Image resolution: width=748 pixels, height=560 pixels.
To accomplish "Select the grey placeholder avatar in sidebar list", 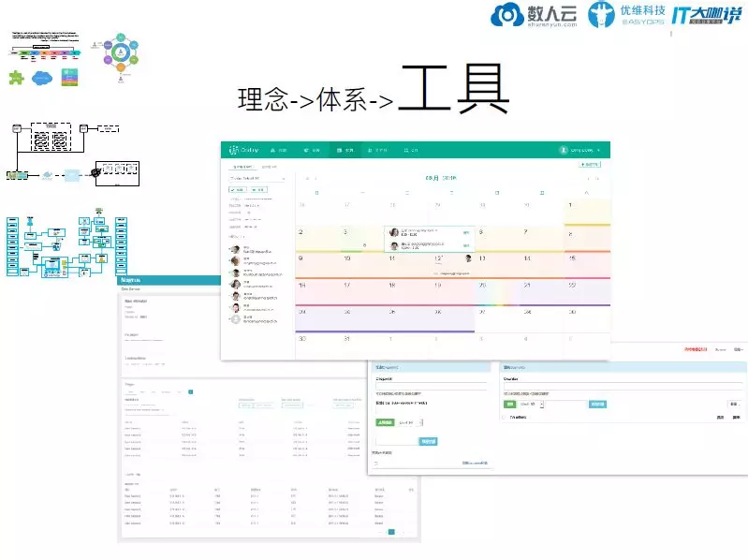I will (x=235, y=319).
